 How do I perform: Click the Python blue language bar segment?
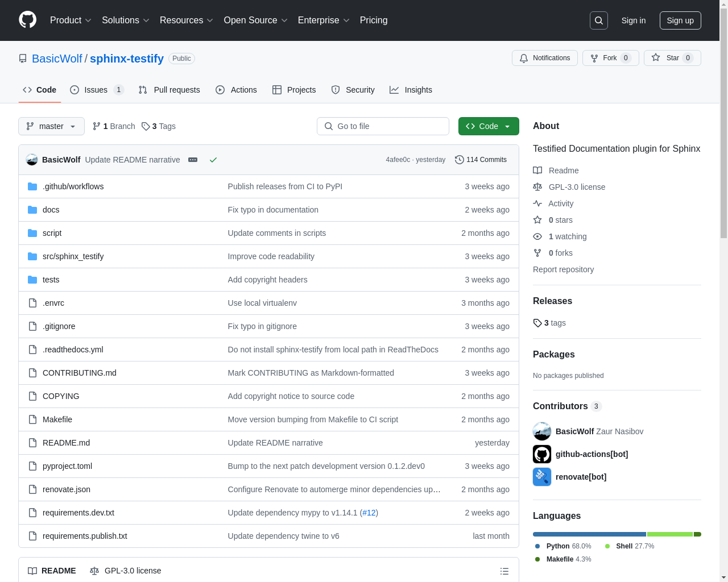589,534
